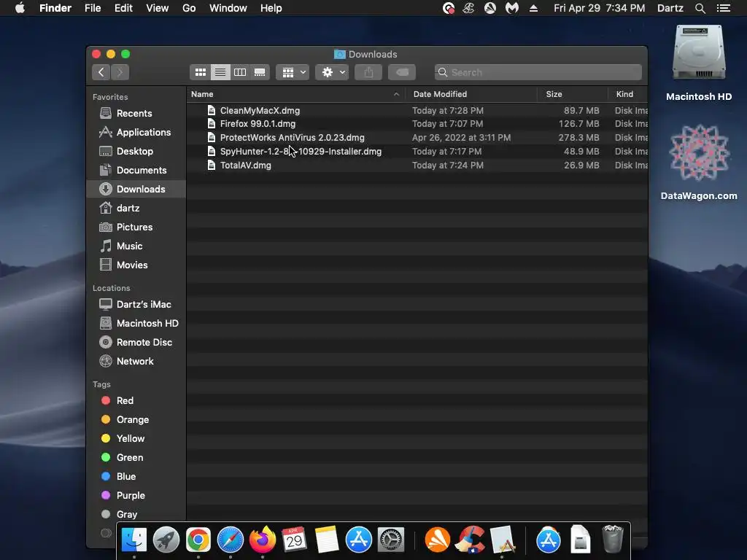Open Desktop in the sidebar
The image size is (747, 560).
point(136,152)
